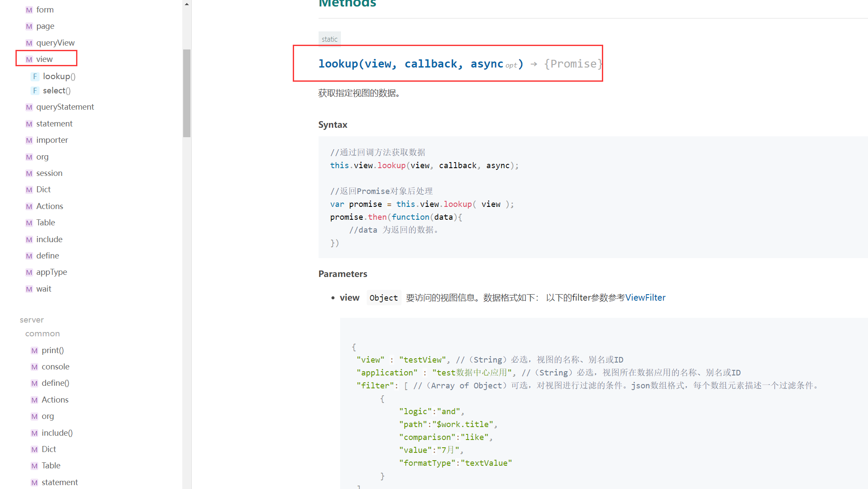Click the M icon beside queryView
868x489 pixels.
pos(29,43)
